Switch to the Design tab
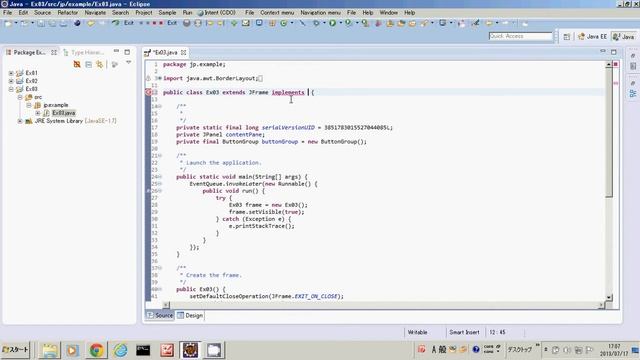 (x=190, y=316)
